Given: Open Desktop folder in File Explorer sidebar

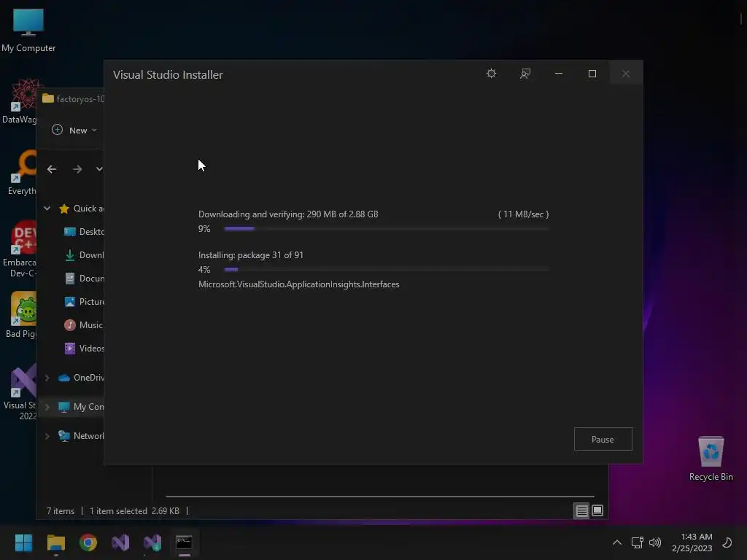Looking at the screenshot, I should tap(84, 232).
